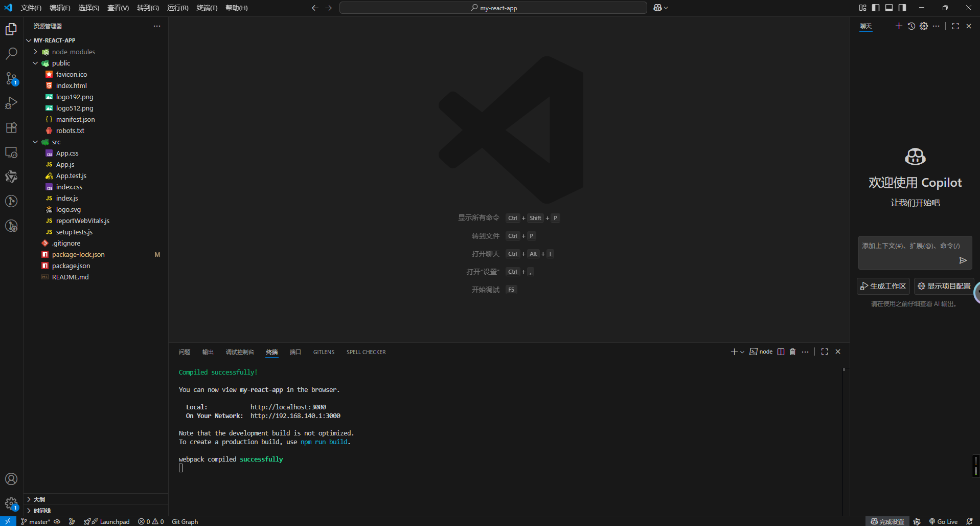Toggle the secondary side bar visibility
This screenshot has width=980, height=526.
[902, 8]
